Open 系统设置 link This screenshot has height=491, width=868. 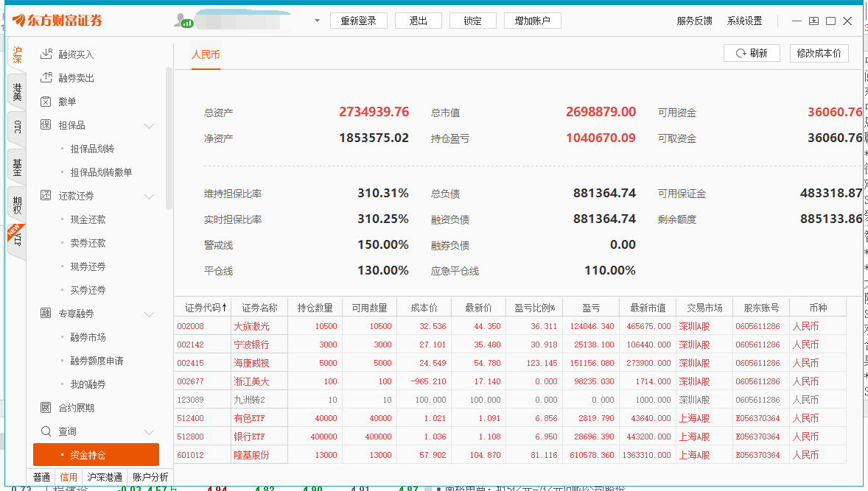pos(744,21)
